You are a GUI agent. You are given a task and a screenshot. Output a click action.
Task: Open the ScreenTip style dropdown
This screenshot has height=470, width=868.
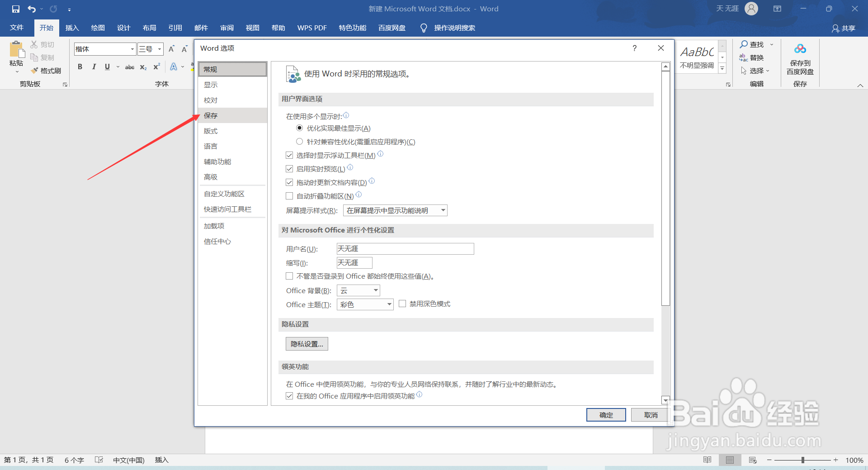click(395, 210)
